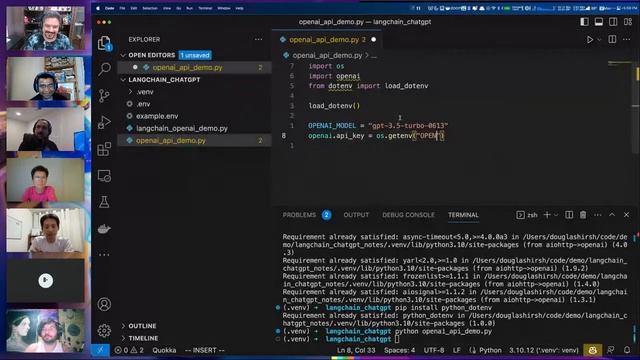
Task: Expand the Timeline section
Action: pyautogui.click(x=143, y=338)
